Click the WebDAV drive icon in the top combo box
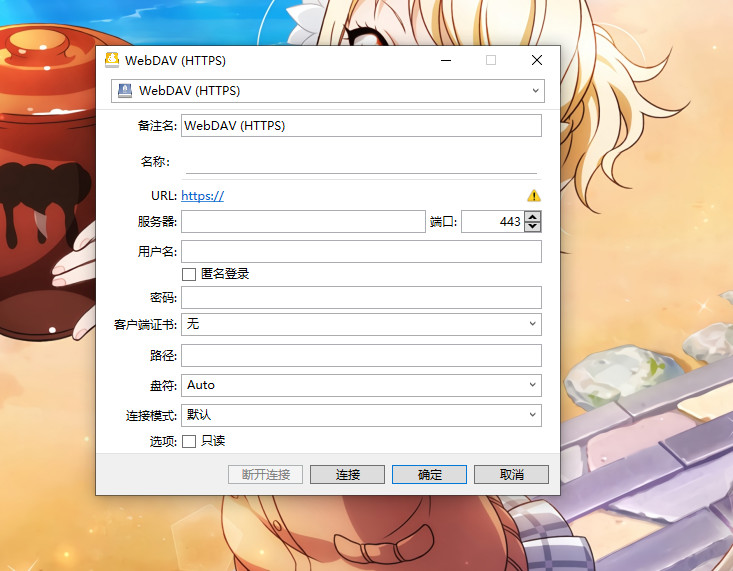 [125, 90]
